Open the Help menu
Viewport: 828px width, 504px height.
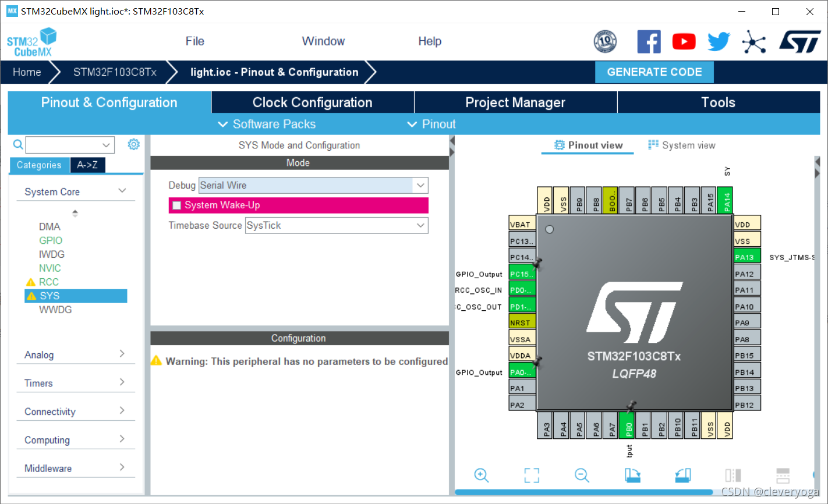coord(430,41)
